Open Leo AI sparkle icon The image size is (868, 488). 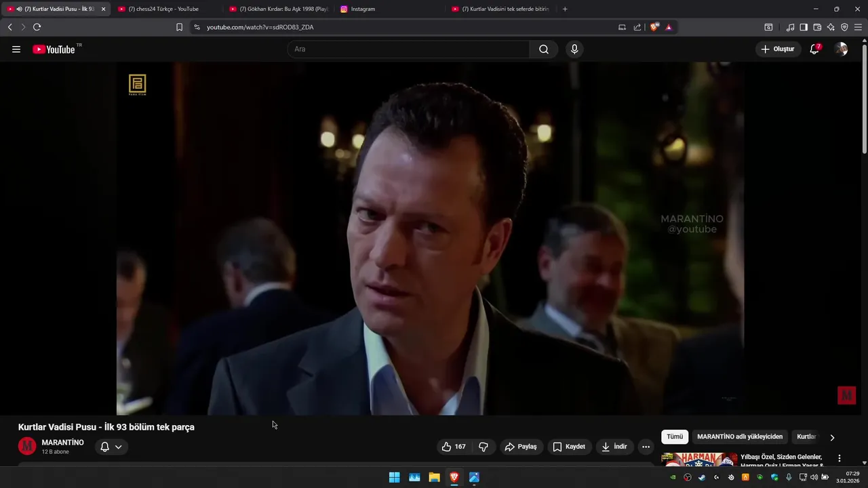point(831,27)
